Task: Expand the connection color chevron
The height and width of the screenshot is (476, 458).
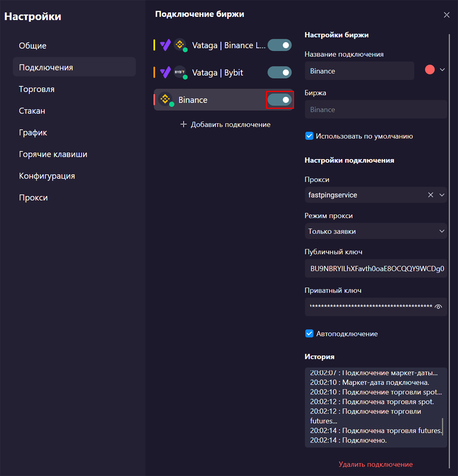Action: (442, 70)
